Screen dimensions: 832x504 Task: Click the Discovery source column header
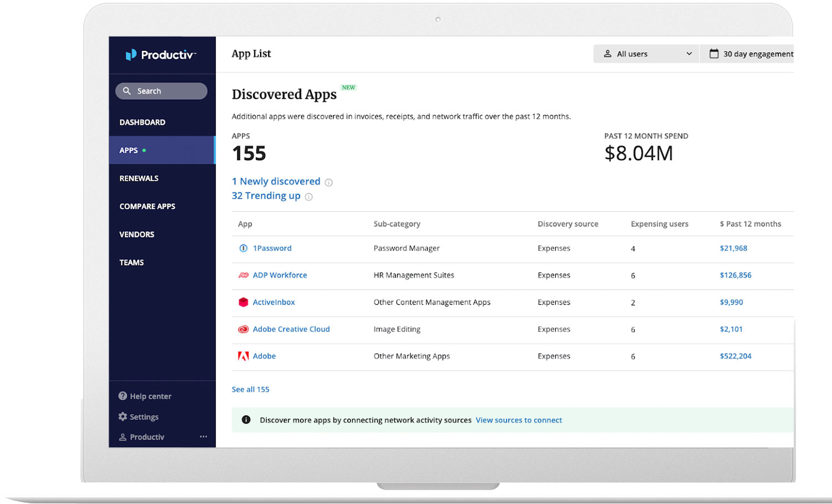pyautogui.click(x=568, y=224)
